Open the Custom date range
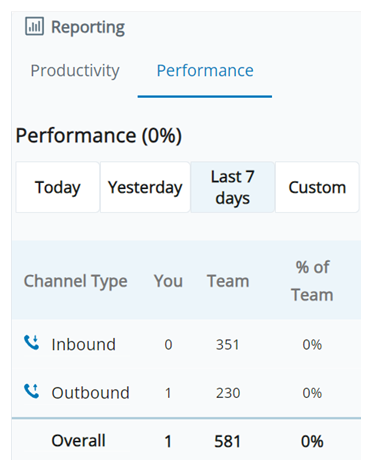The image size is (373, 472). pyautogui.click(x=317, y=187)
